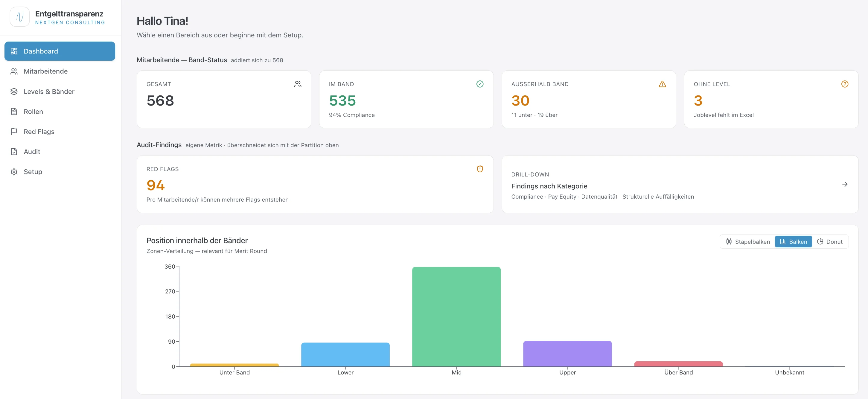Image resolution: width=868 pixels, height=399 pixels.
Task: Switch chart view to Stapelbalken
Action: coord(748,241)
